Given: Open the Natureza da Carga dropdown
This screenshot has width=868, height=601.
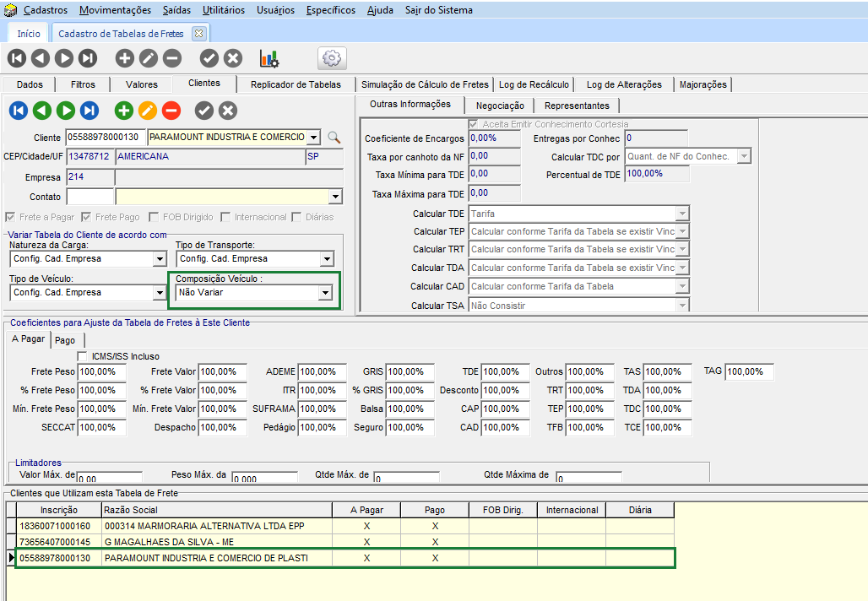Looking at the screenshot, I should (160, 259).
